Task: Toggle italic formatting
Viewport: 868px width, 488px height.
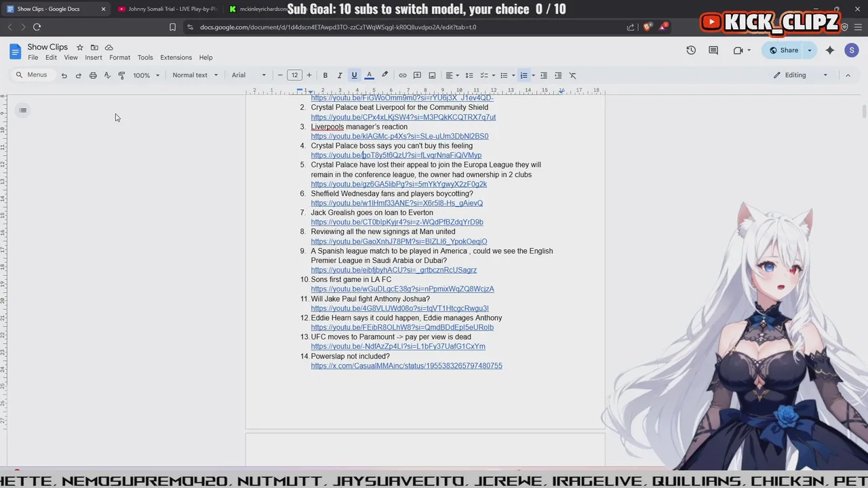Action: [340, 75]
